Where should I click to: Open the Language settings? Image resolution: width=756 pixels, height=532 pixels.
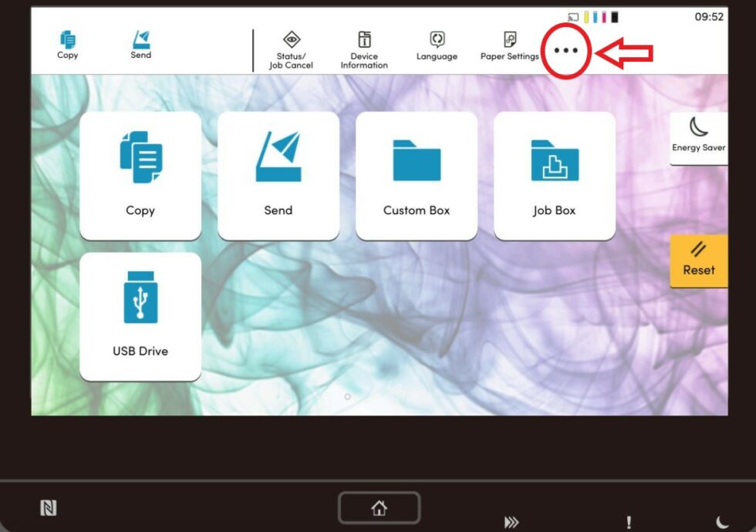[x=437, y=48]
